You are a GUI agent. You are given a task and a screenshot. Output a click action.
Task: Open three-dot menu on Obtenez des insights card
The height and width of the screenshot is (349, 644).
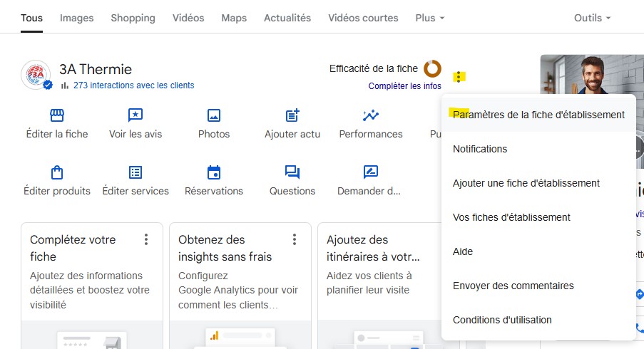pos(295,239)
